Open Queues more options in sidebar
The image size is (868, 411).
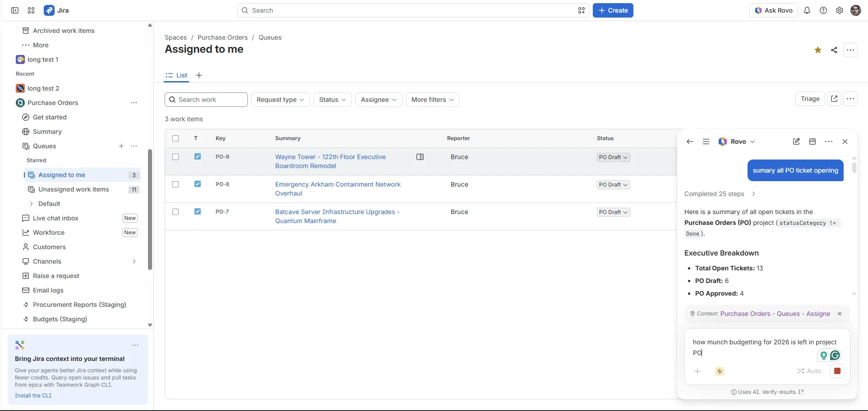tap(134, 146)
